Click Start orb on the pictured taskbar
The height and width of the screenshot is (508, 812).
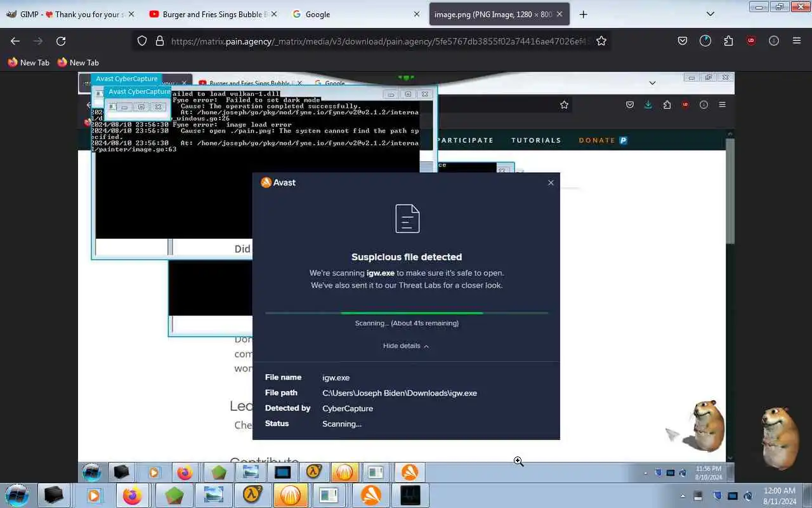[x=91, y=472]
